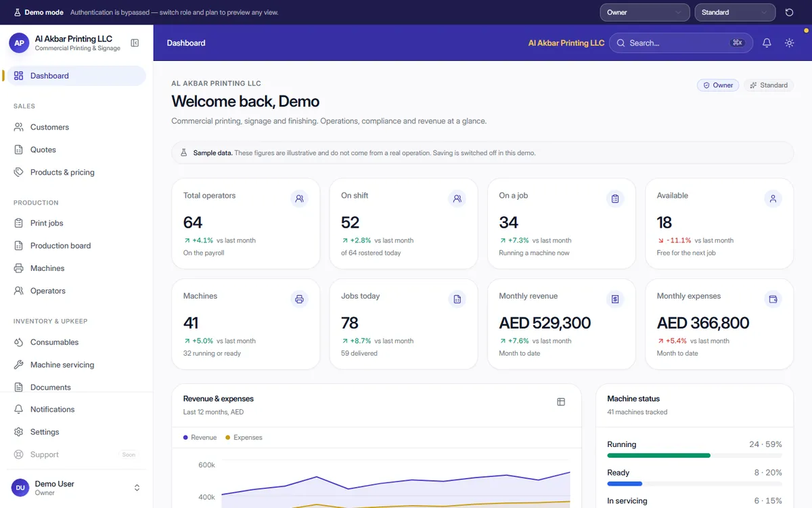Open the Owner role dropdown
812x508 pixels.
645,12
